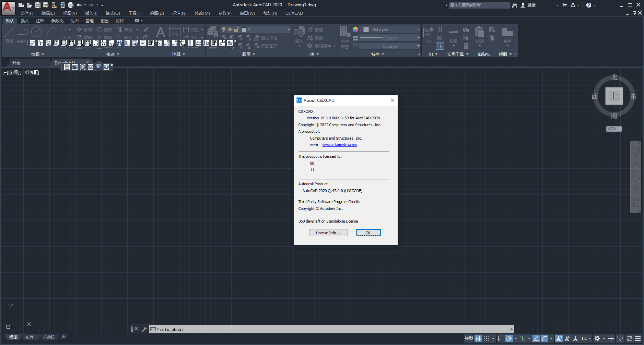Click the Help question mark icon in title bar
The width and height of the screenshot is (644, 345).
[x=589, y=5]
